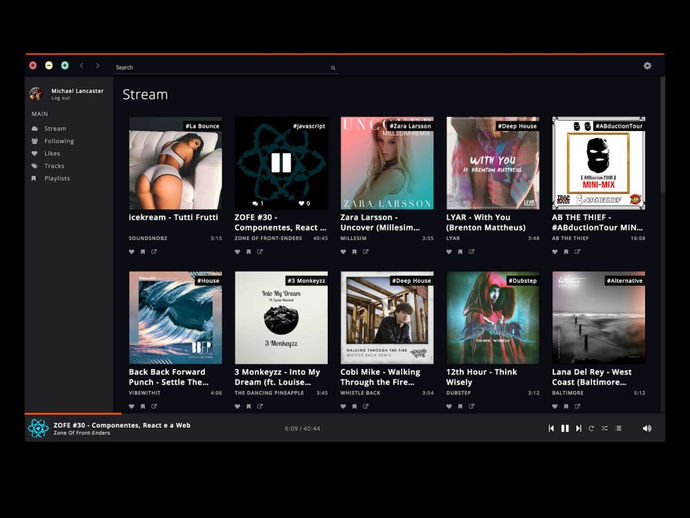Open AB THE THIEF mini-mix externally
Image resolution: width=690 pixels, height=518 pixels.
577,252
